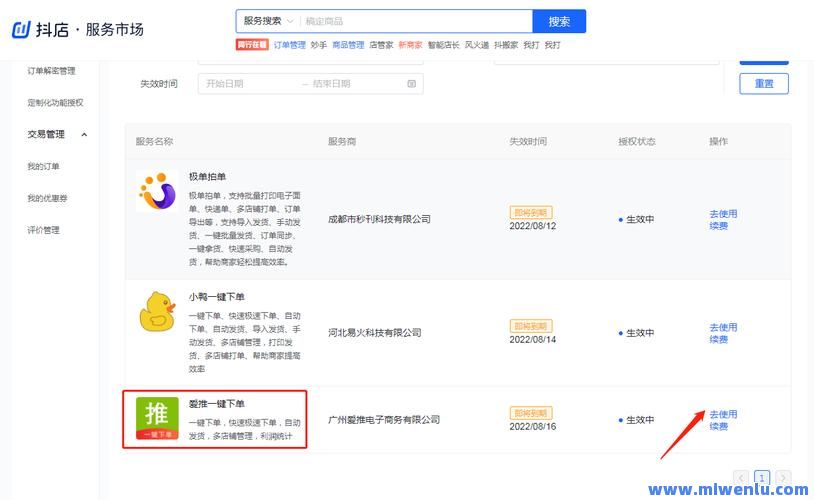Click 去使用 for 小鸭一键下单
This screenshot has height=500, width=814.
pyautogui.click(x=723, y=328)
